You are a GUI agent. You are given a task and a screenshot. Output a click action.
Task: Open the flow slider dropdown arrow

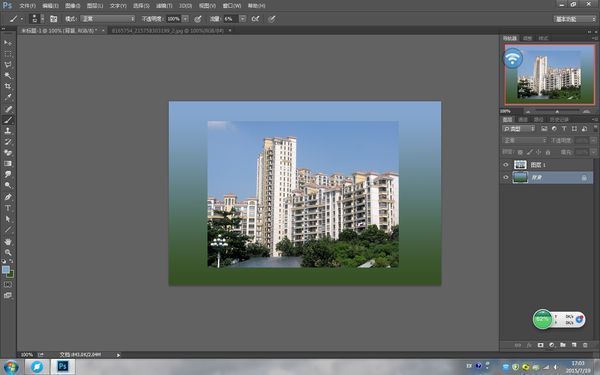pyautogui.click(x=243, y=19)
